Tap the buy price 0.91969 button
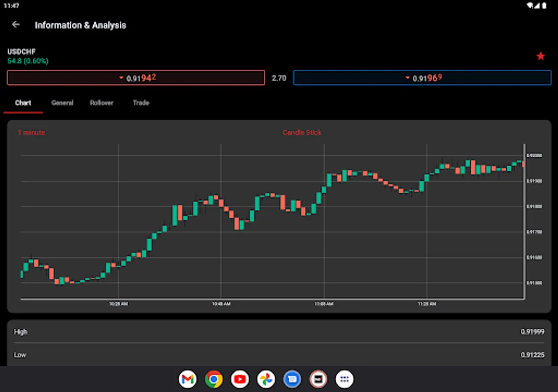The height and width of the screenshot is (392, 558). click(x=422, y=78)
